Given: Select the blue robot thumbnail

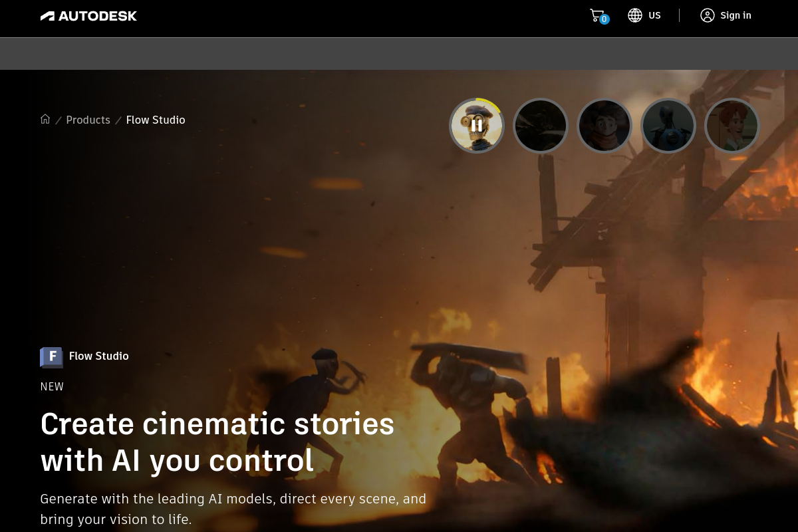Looking at the screenshot, I should click(x=668, y=126).
